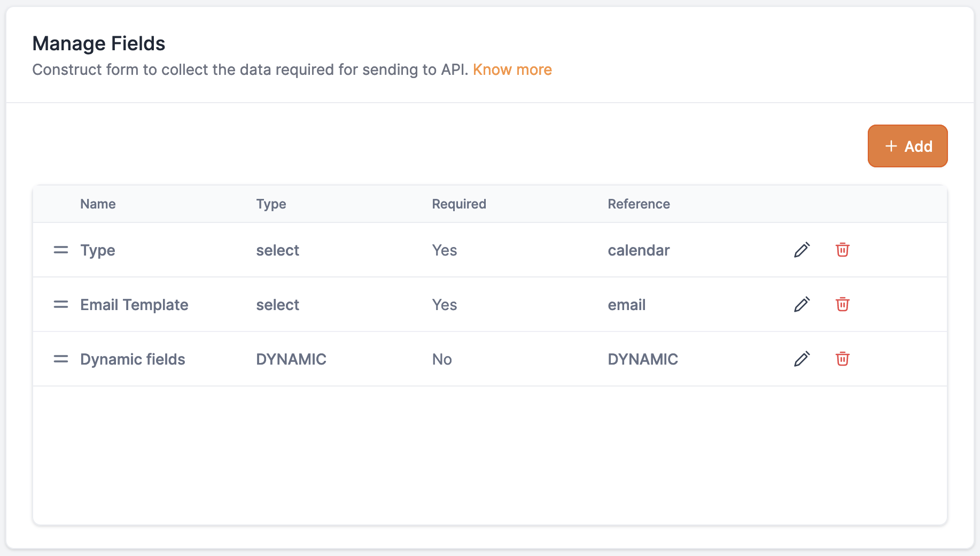Edit the Email Template field
Screen dimensions: 980x556
pos(802,304)
